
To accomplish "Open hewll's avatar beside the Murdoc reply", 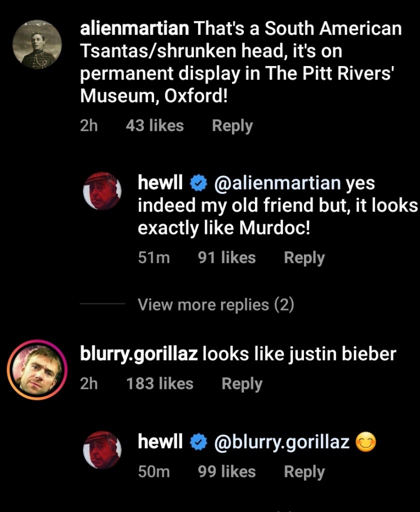I will tap(102, 191).
